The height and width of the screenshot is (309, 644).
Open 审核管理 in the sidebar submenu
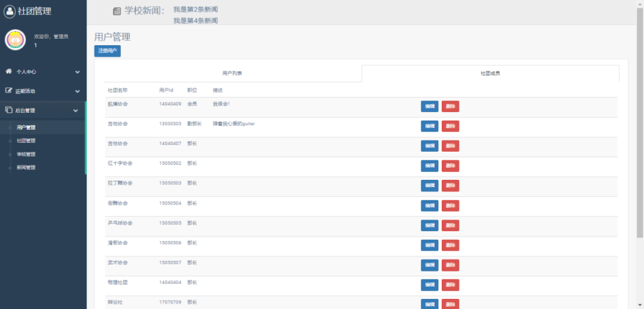(26, 154)
